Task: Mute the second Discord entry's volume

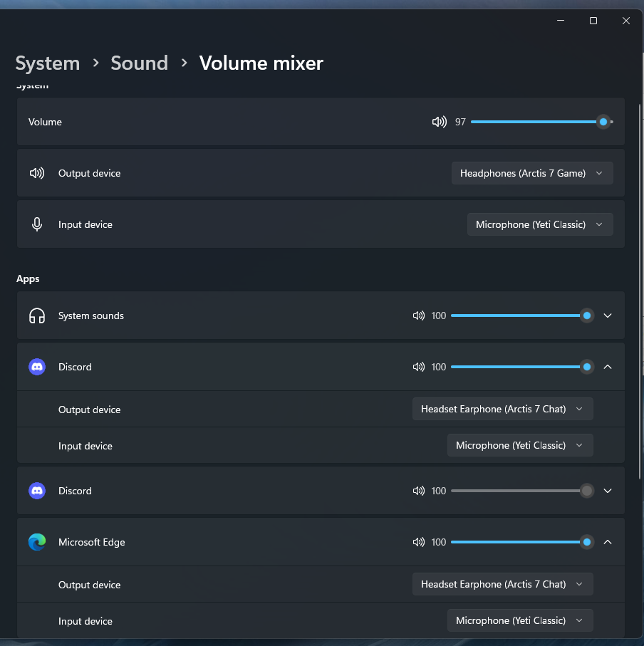Action: [419, 491]
